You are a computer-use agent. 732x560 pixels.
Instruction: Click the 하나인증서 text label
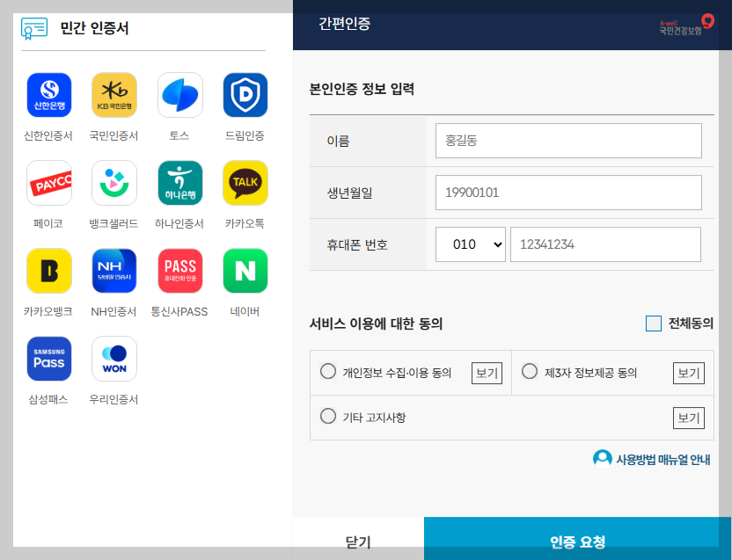[x=179, y=223]
